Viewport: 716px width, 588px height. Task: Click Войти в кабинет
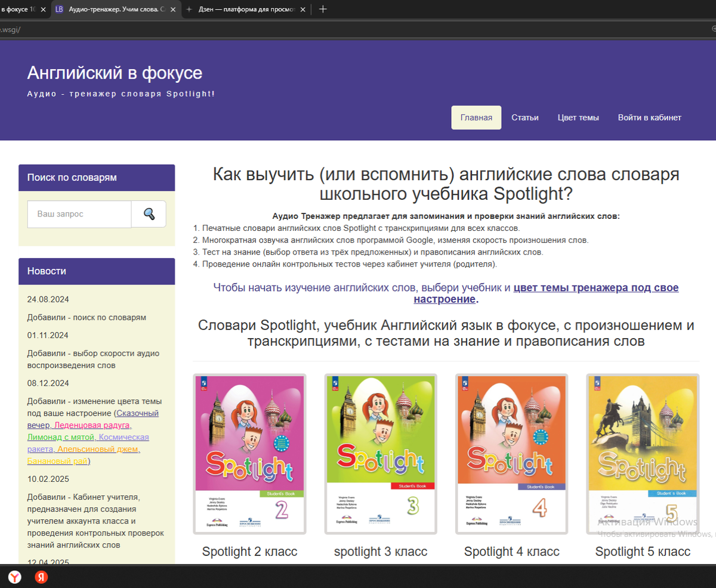(650, 117)
